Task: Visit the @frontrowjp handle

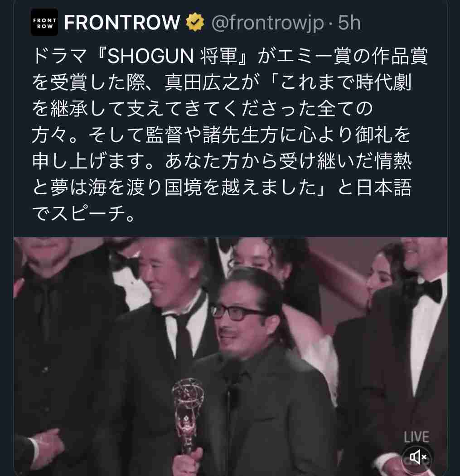Action: (268, 23)
